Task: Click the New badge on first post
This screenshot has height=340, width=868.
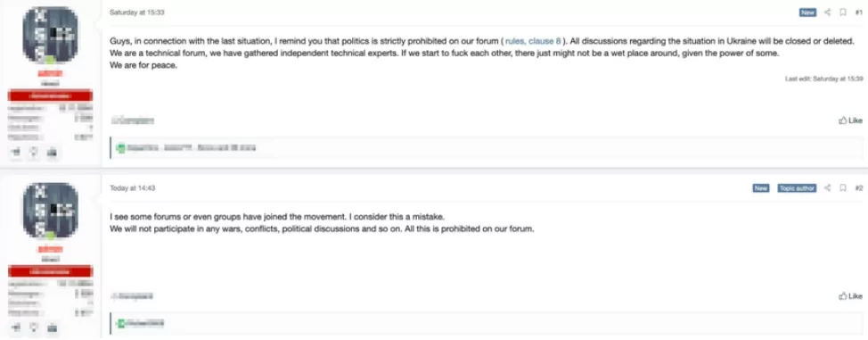Action: pyautogui.click(x=807, y=12)
